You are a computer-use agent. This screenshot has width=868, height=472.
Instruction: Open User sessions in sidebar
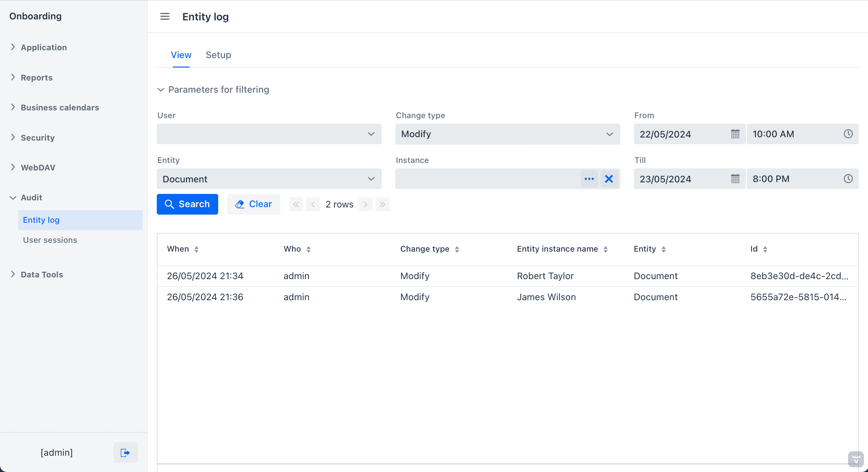[x=50, y=240]
